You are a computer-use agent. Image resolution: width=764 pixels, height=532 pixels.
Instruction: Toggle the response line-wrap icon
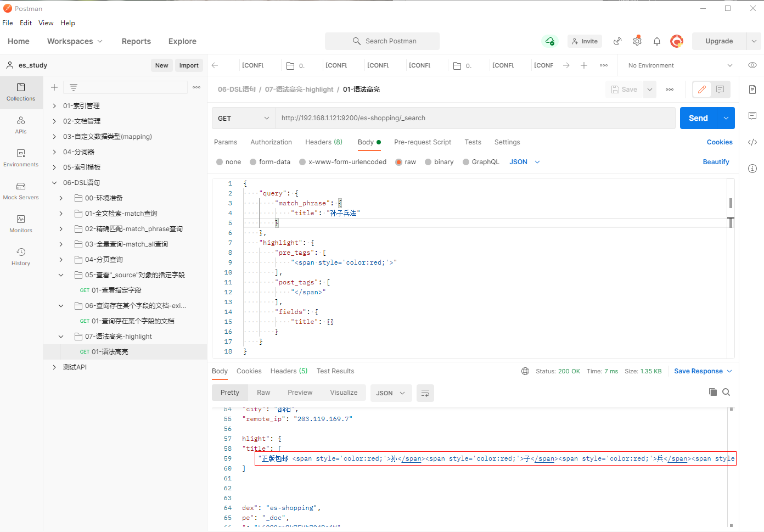(x=425, y=393)
